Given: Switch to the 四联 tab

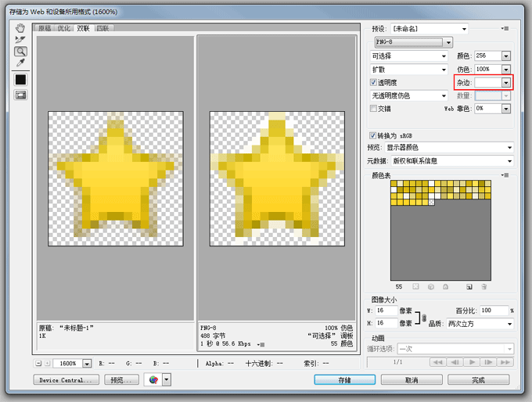Looking at the screenshot, I should 102,28.
